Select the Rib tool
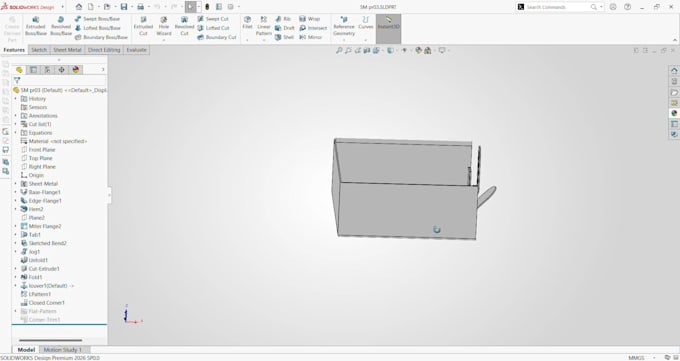 pos(283,19)
